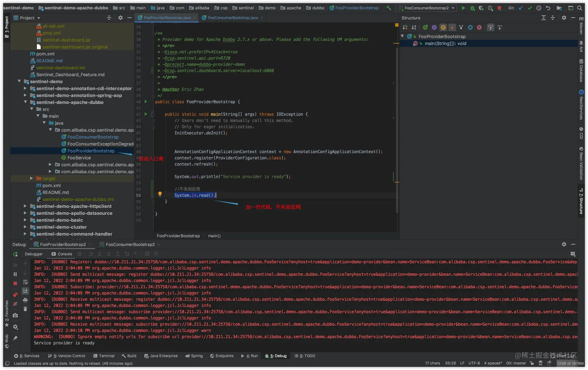Run FooConsumerBootstrap2 with green play icon
The height and width of the screenshot is (370, 588).
[463, 8]
